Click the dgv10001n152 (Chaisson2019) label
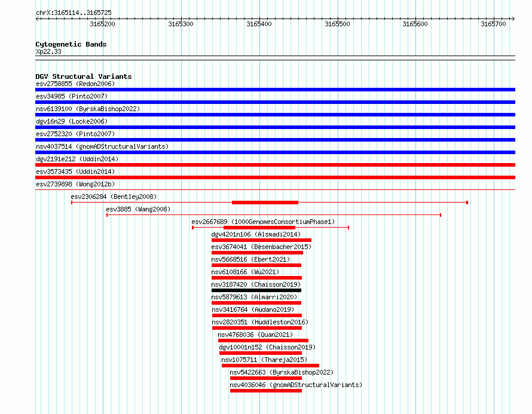 (x=267, y=347)
